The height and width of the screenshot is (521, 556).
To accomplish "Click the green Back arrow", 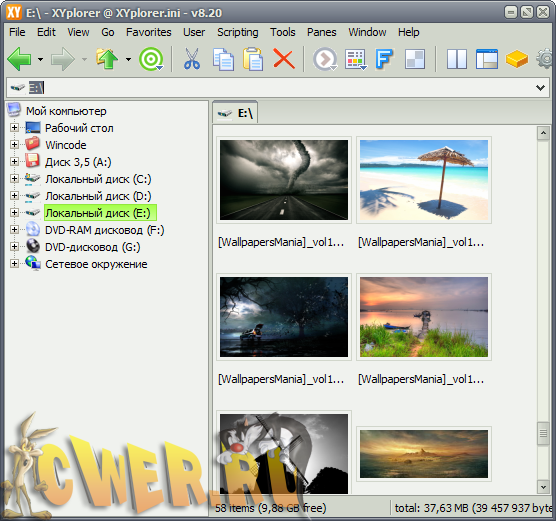I will click(x=20, y=59).
